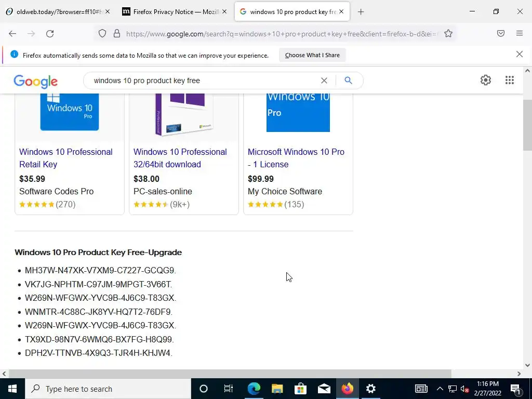This screenshot has width=532, height=399.
Task: Click the forward navigation arrow
Action: [x=31, y=34]
